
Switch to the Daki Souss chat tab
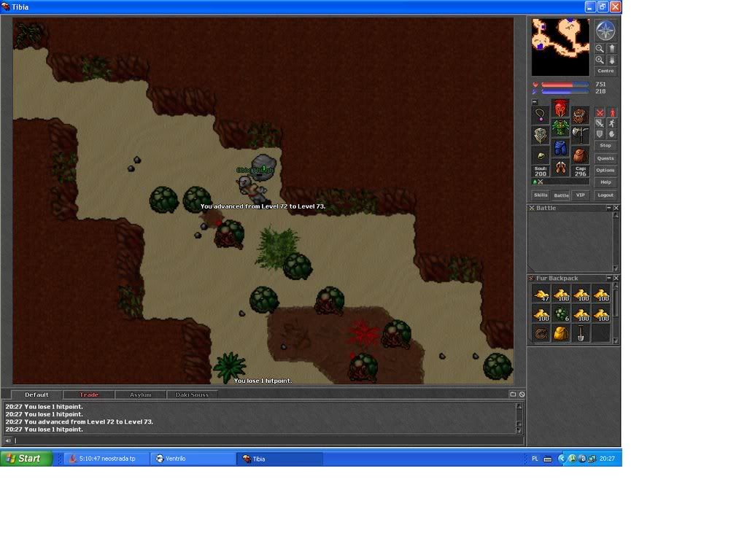(x=192, y=394)
